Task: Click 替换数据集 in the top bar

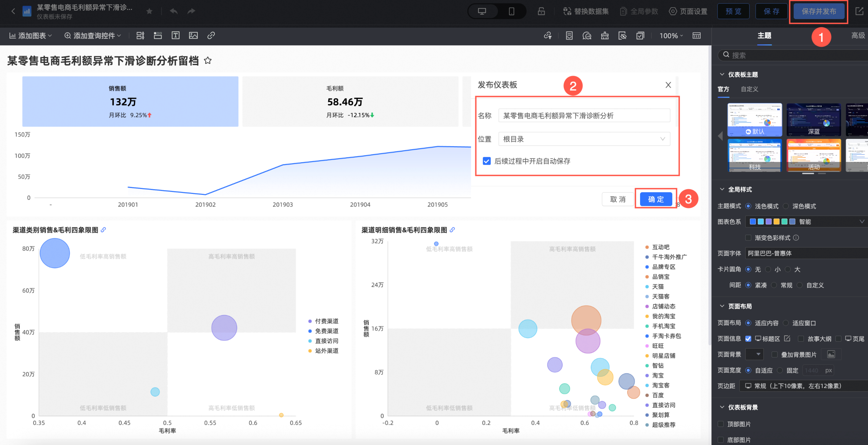Action: point(586,12)
